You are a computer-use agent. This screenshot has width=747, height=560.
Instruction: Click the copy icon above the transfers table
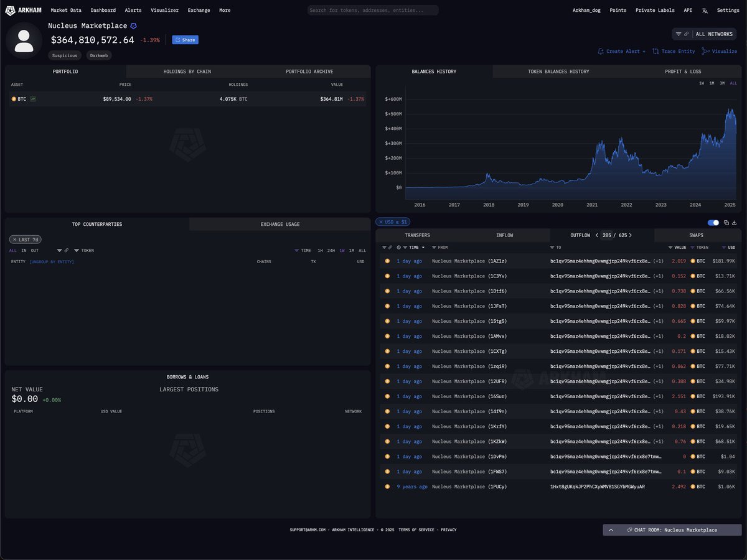pyautogui.click(x=726, y=222)
